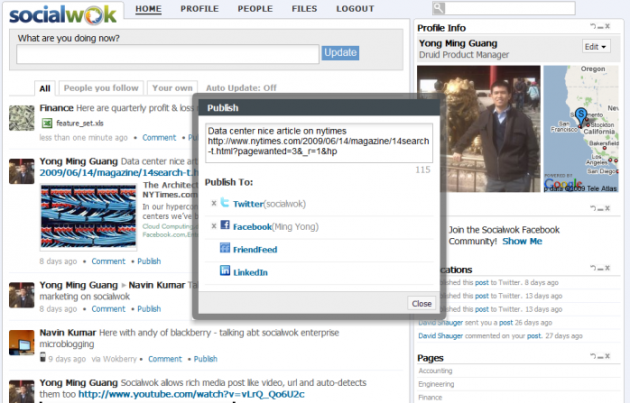Refresh the Pages panel
This screenshot has width=630, height=403.
593,356
